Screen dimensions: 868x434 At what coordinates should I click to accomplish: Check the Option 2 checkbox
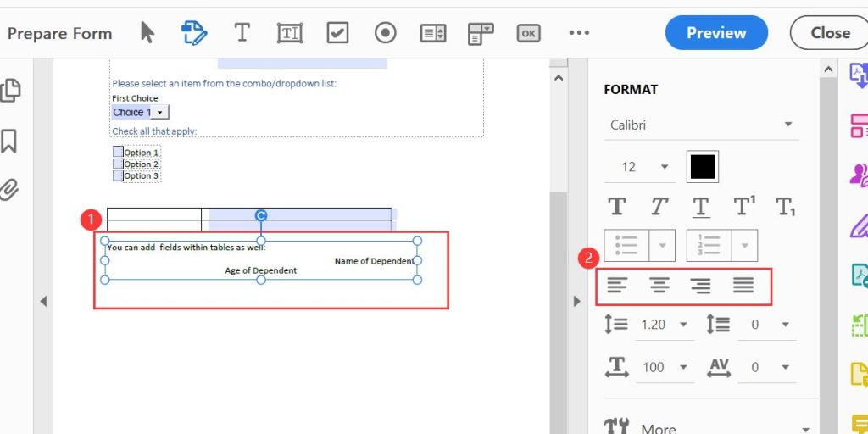[x=118, y=164]
